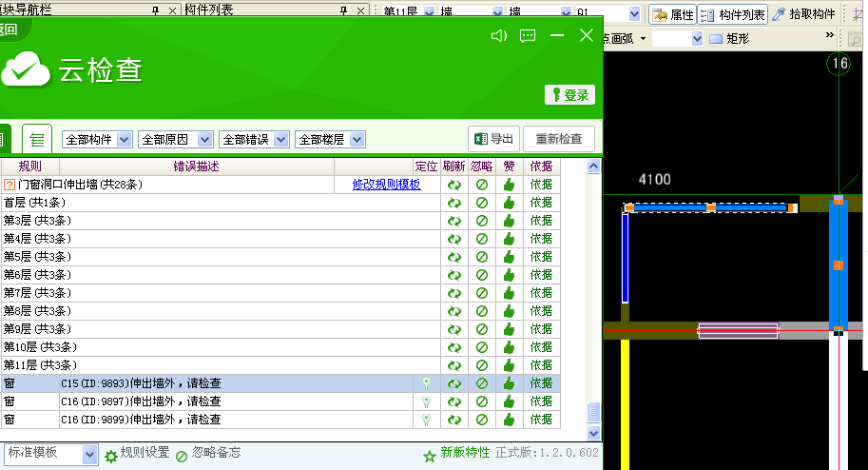Locate window C16 (ID:9899) with pin icon

click(x=426, y=421)
